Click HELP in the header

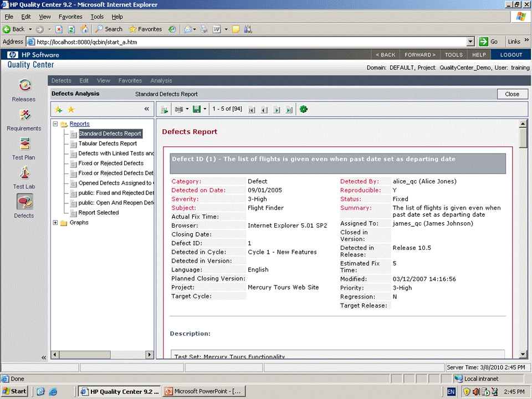479,55
